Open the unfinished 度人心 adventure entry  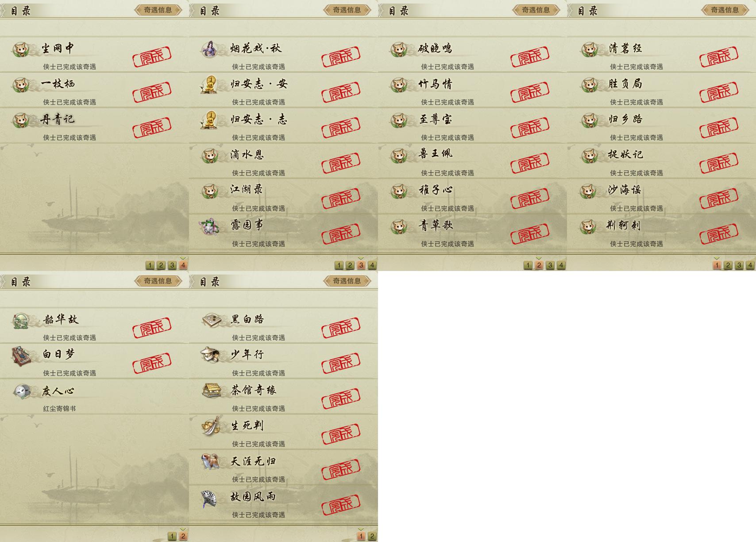click(94, 397)
